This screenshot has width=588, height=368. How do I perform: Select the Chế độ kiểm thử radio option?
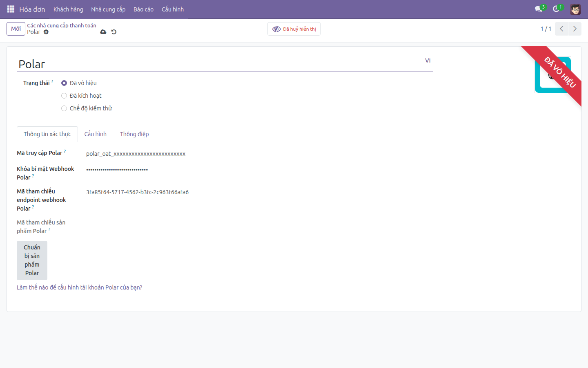(x=64, y=108)
